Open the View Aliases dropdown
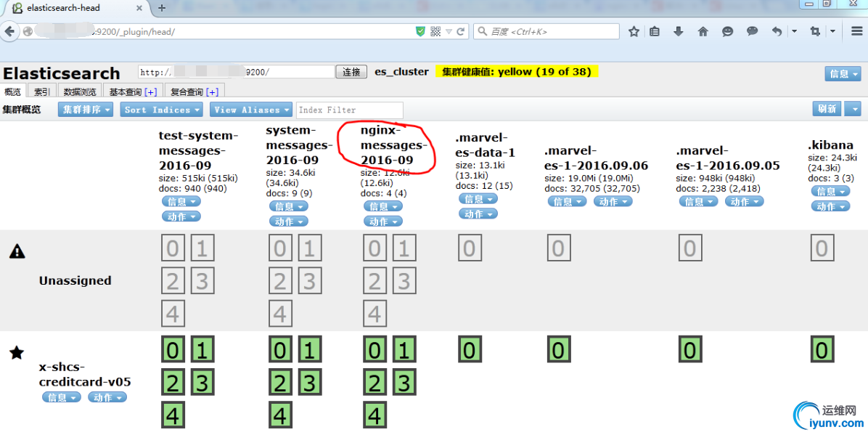Screen dimensions: 868x435 click(x=250, y=110)
